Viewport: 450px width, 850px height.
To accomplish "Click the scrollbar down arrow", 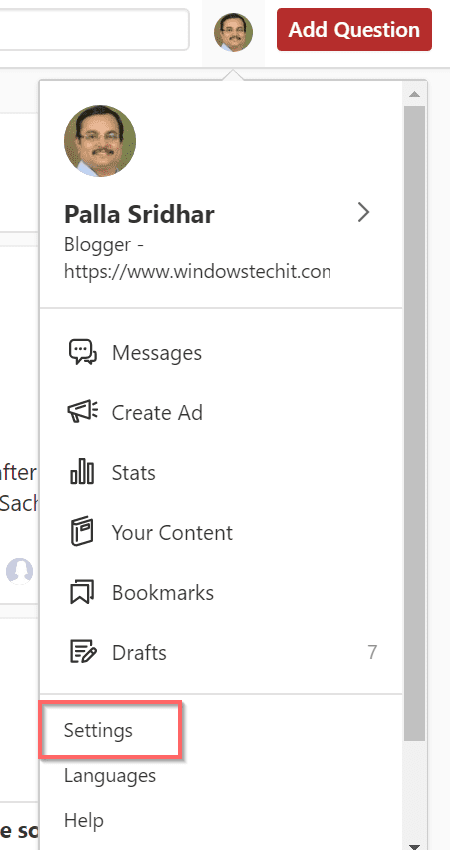I will pyautogui.click(x=415, y=845).
